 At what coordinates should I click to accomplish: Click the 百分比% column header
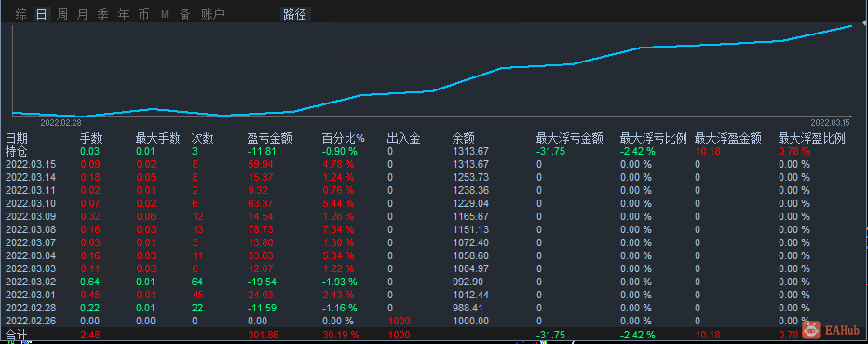[344, 139]
